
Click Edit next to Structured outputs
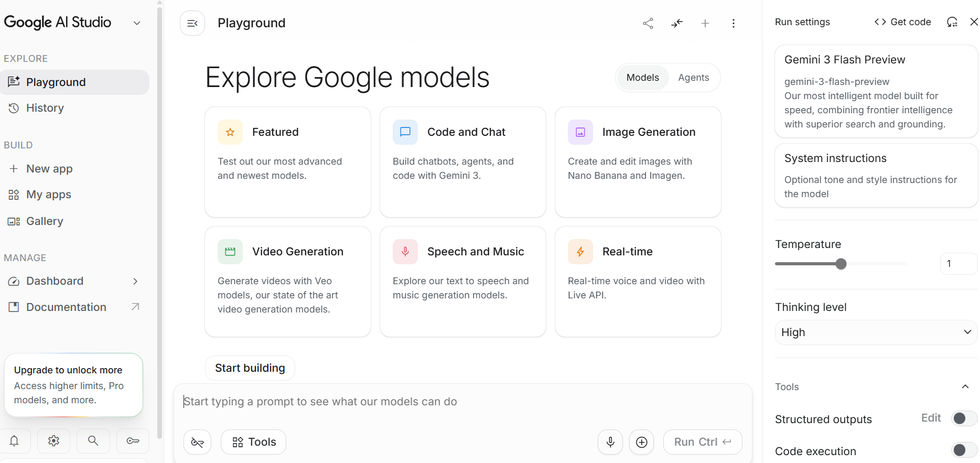pos(931,418)
